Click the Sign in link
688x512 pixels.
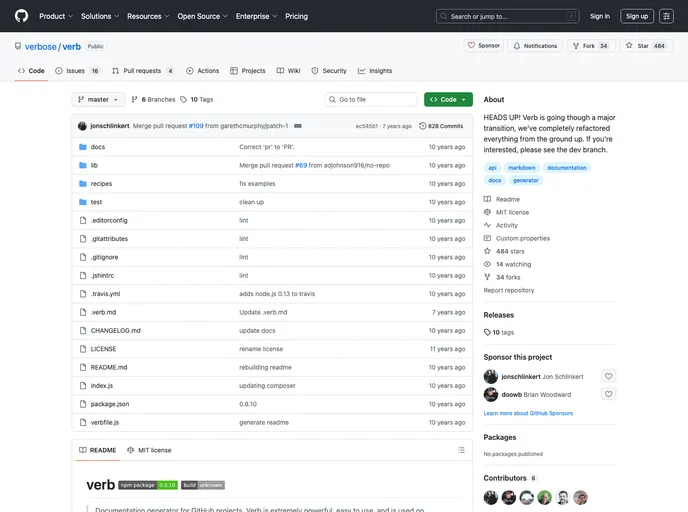(x=599, y=16)
